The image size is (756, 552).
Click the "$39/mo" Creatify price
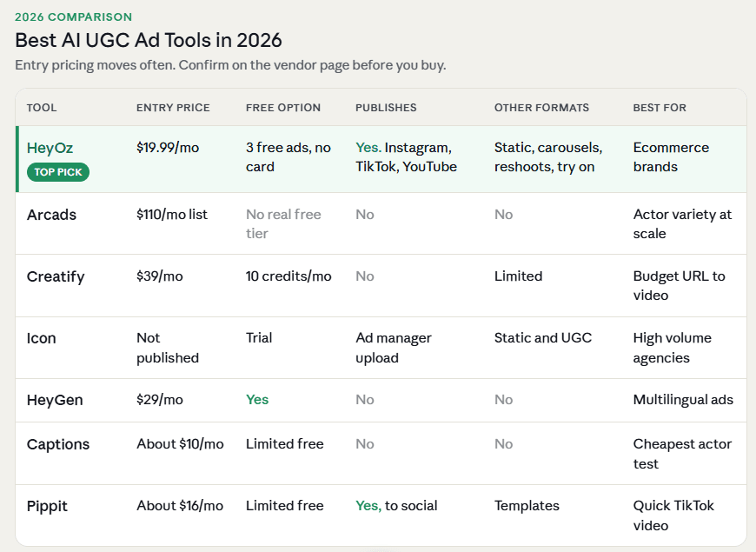coord(160,276)
